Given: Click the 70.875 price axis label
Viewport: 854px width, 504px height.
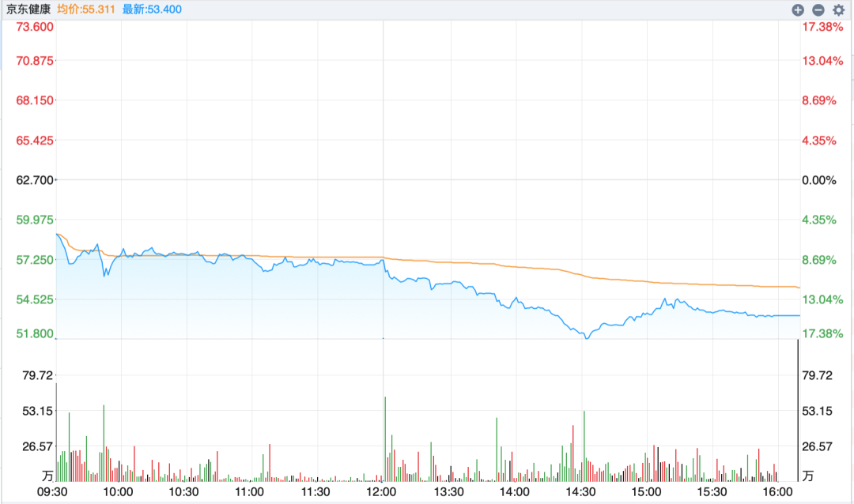Looking at the screenshot, I should click(35, 60).
